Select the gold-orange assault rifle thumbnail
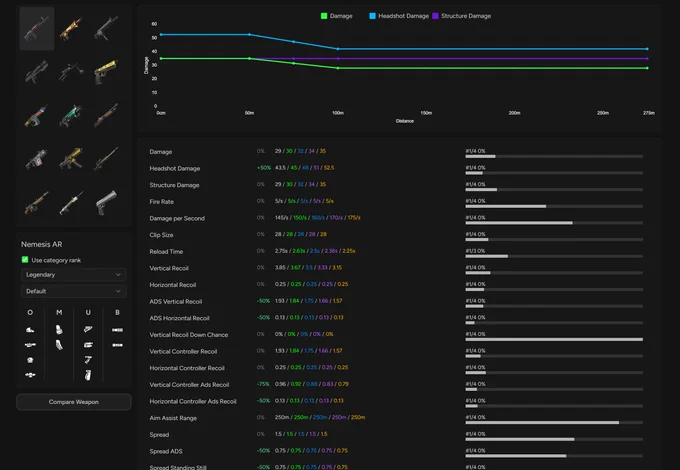Image resolution: width=680 pixels, height=470 pixels. point(72,29)
